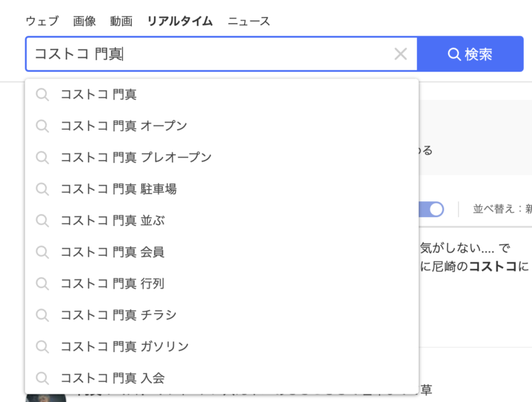532x402 pixels.
Task: Switch to the 動画 tab
Action: (121, 21)
